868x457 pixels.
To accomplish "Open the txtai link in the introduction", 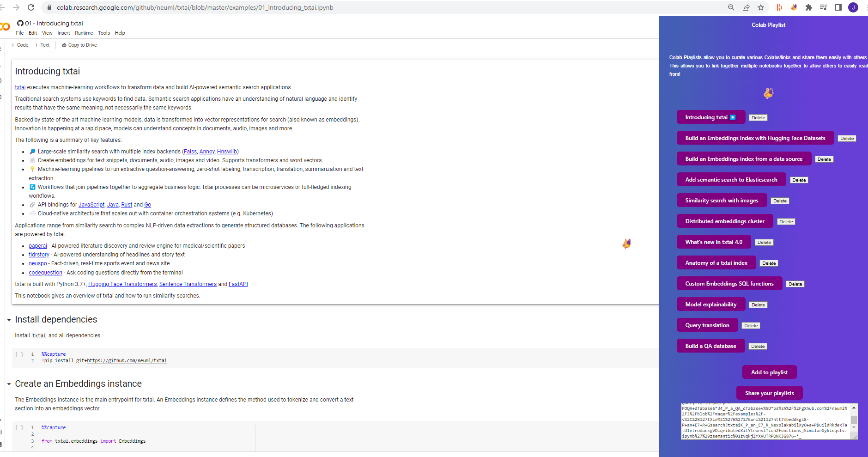I will tap(20, 87).
